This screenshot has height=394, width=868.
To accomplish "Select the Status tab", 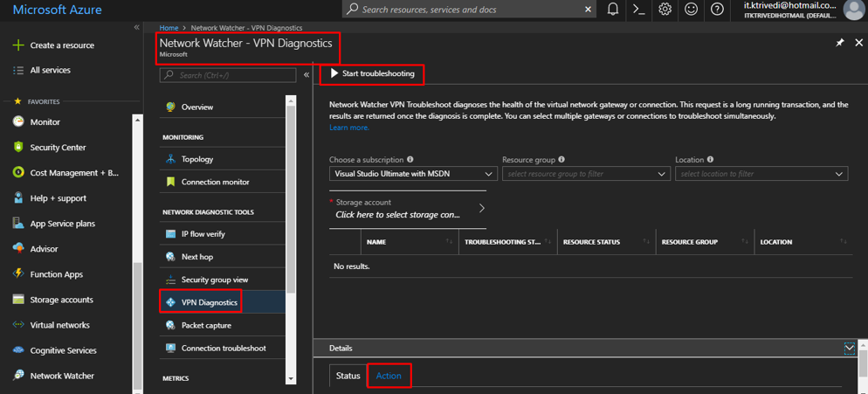I will tap(348, 376).
